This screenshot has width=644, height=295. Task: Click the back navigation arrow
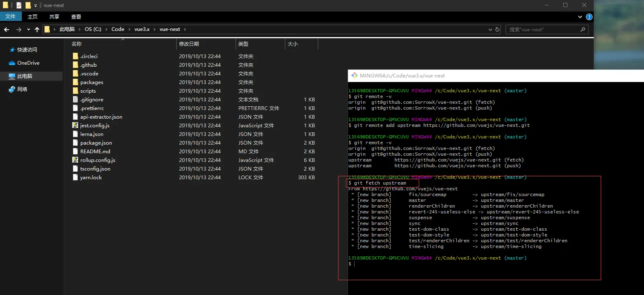point(7,30)
